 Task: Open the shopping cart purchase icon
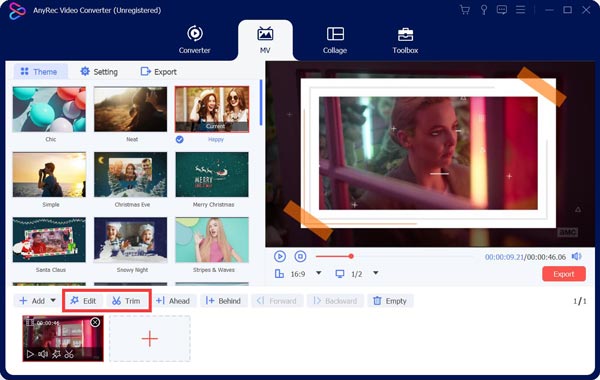pos(465,10)
